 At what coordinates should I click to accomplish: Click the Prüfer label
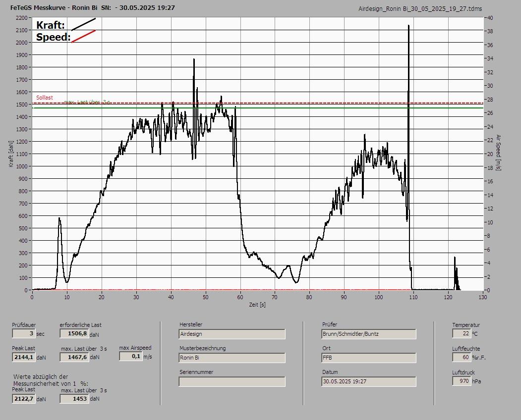pos(330,324)
